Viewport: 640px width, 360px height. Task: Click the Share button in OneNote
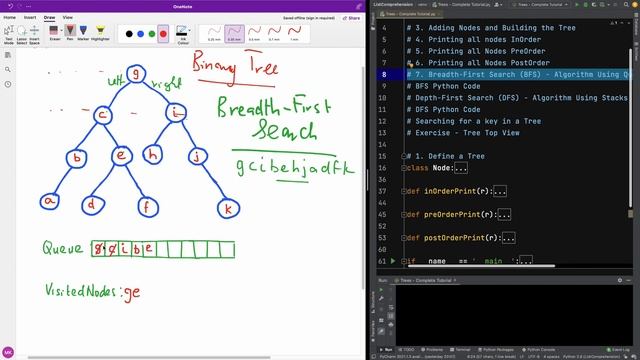pyautogui.click(x=351, y=18)
